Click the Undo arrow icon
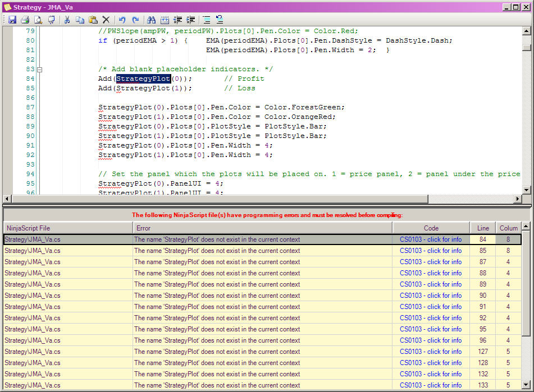Screen dimensions: 534x392 pyautogui.click(x=122, y=20)
